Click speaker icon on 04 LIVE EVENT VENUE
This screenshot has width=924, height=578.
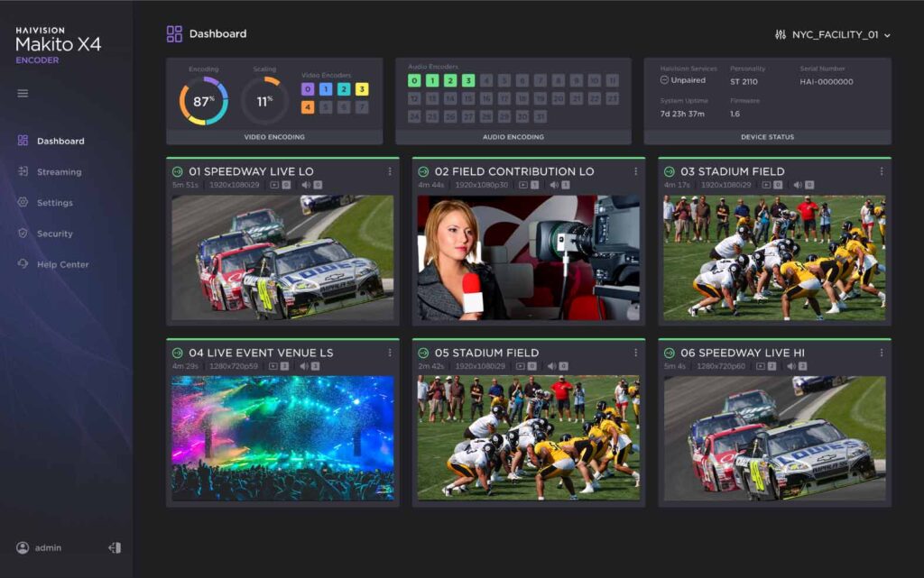tap(305, 366)
